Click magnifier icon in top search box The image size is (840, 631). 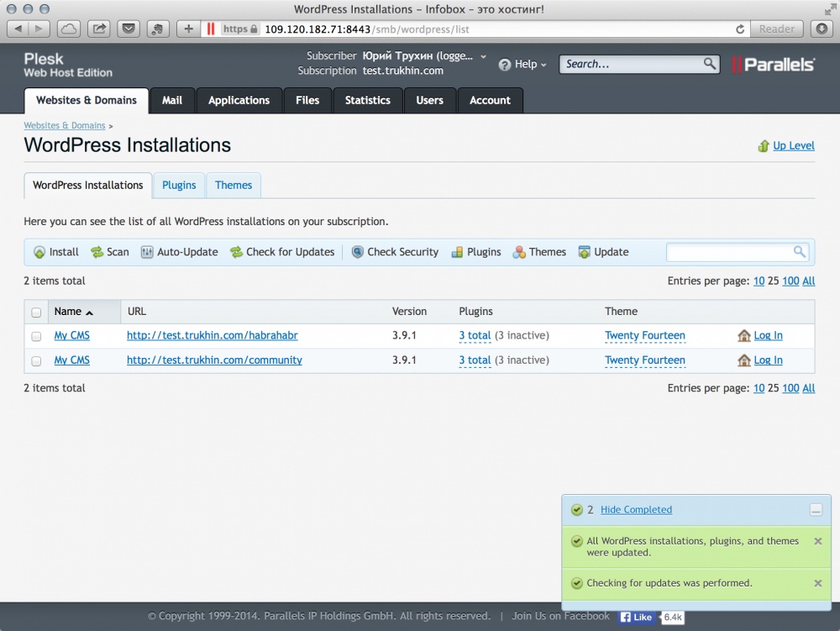(x=710, y=64)
